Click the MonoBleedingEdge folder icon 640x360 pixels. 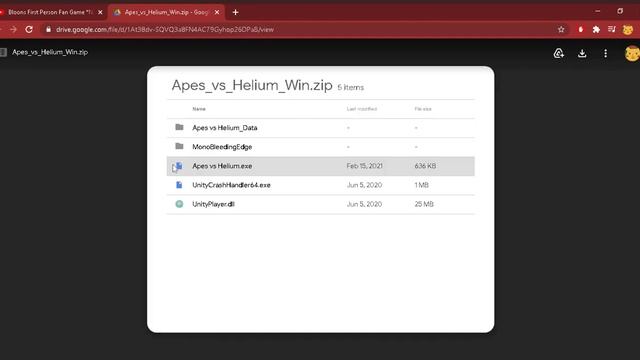point(179,146)
